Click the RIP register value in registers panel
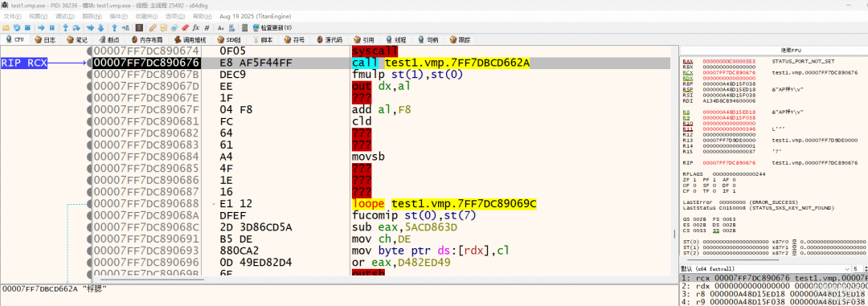 728,163
